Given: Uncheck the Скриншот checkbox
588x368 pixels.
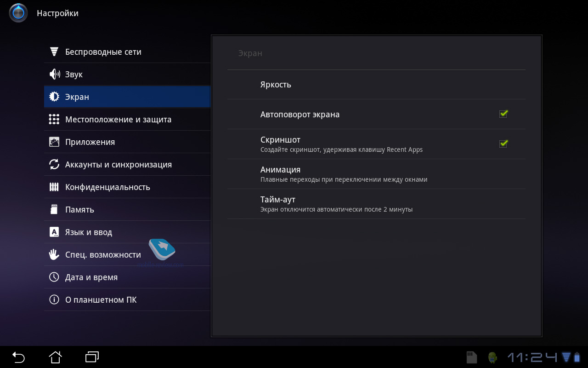Looking at the screenshot, I should click(x=503, y=144).
